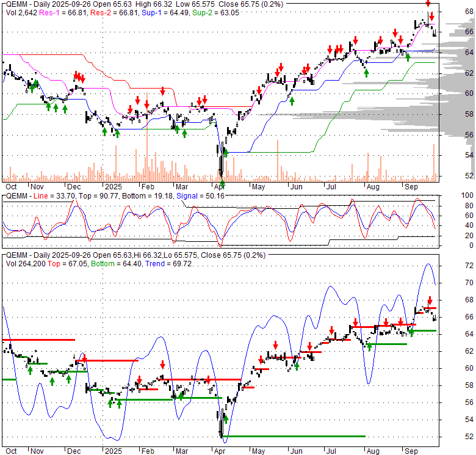Click green buy arrow below Apr on top chart axis
The image size is (476, 455).
(x=222, y=183)
